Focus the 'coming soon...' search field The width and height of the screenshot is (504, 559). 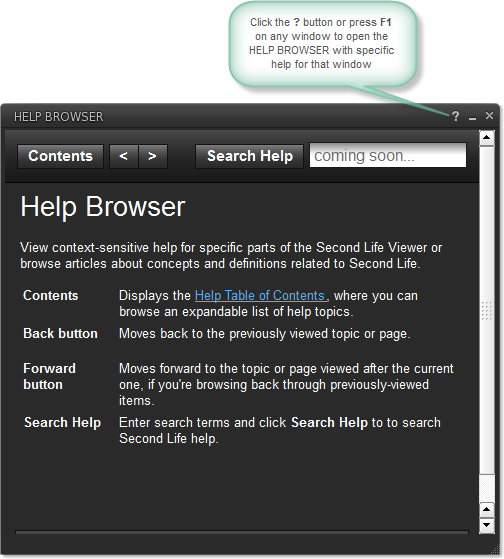[388, 155]
